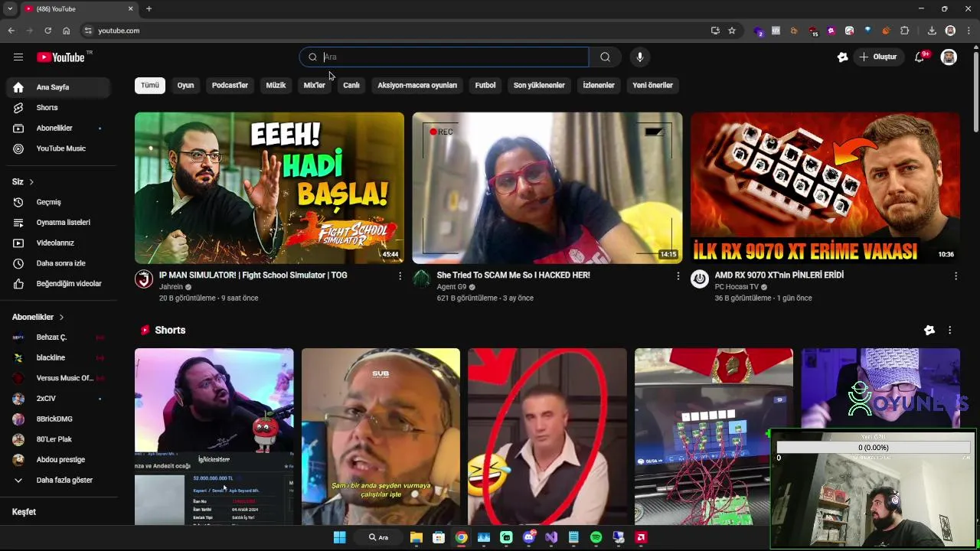This screenshot has width=980, height=551.
Task: Open Daha sonra izle list
Action: (x=57, y=263)
